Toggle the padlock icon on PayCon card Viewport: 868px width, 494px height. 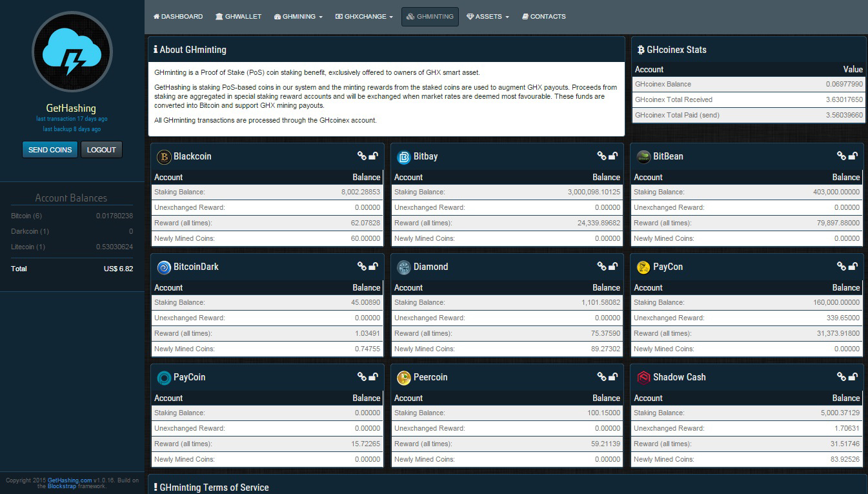point(853,266)
